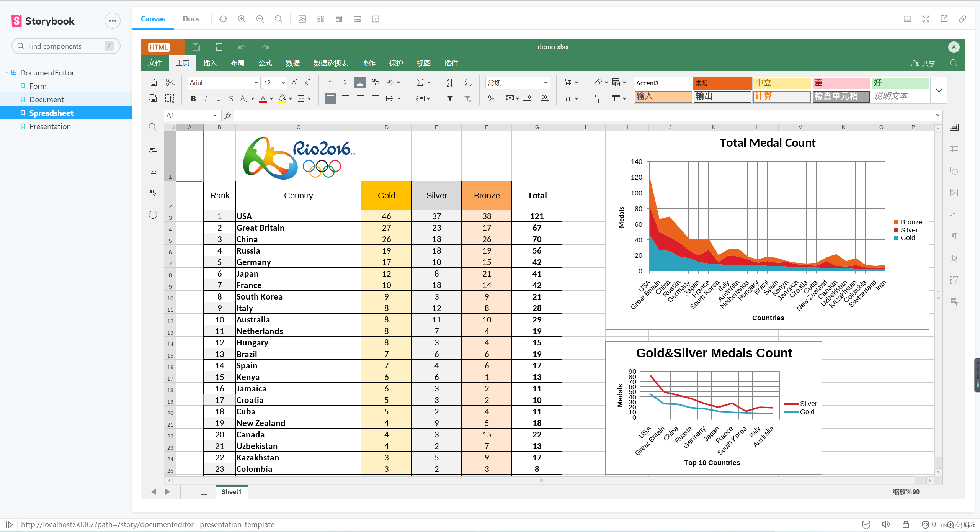
Task: Click the 共享 share button
Action: pos(923,63)
